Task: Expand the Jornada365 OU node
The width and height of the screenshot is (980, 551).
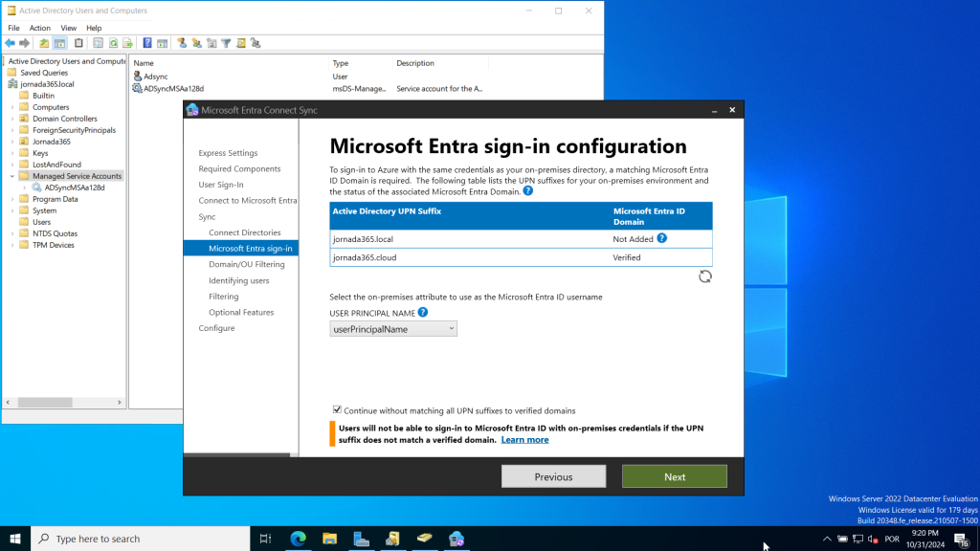Action: [12, 142]
